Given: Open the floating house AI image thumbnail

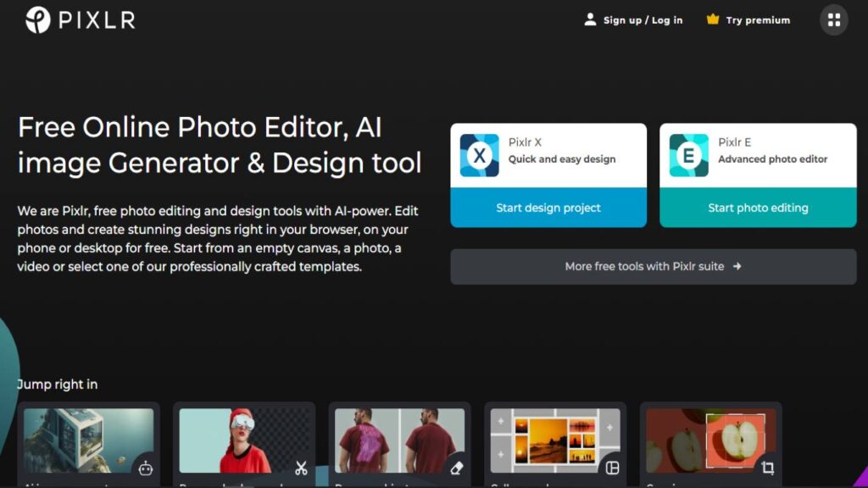Looking at the screenshot, I should click(x=88, y=441).
